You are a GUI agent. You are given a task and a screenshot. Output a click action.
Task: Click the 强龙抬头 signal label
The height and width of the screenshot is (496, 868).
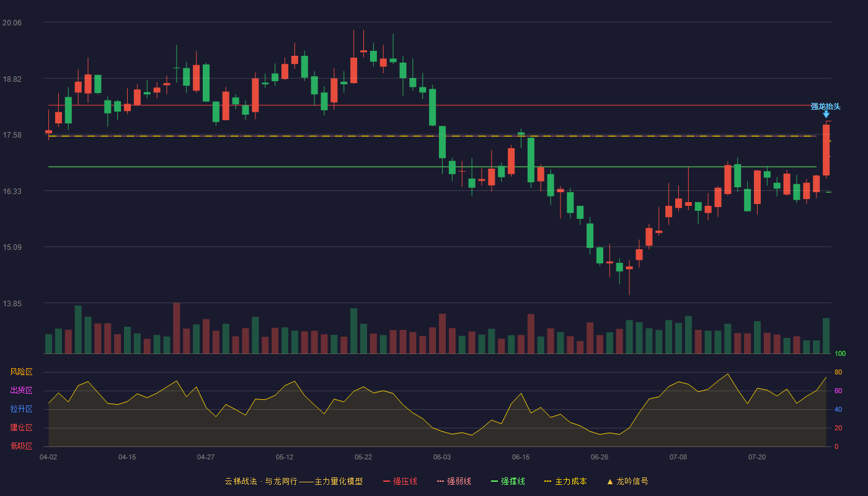pos(826,107)
